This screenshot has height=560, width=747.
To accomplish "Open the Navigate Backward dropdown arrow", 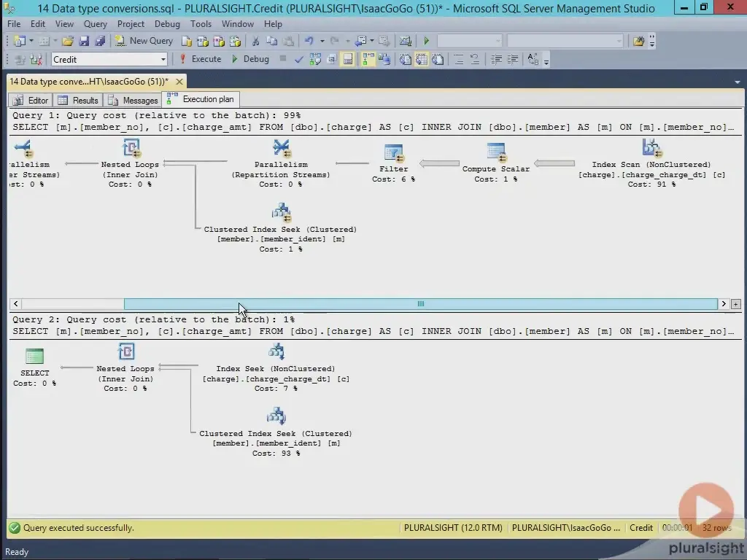I will point(371,41).
